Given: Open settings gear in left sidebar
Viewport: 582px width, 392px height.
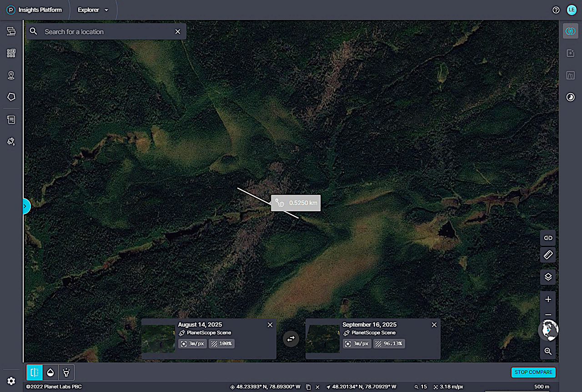Looking at the screenshot, I should pos(11,381).
